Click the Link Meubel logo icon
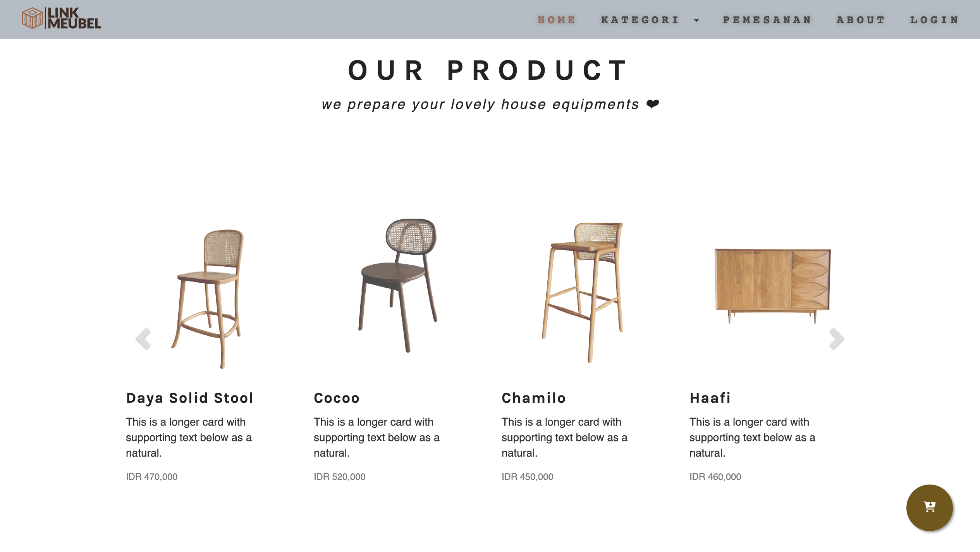This screenshot has width=980, height=552. [33, 19]
